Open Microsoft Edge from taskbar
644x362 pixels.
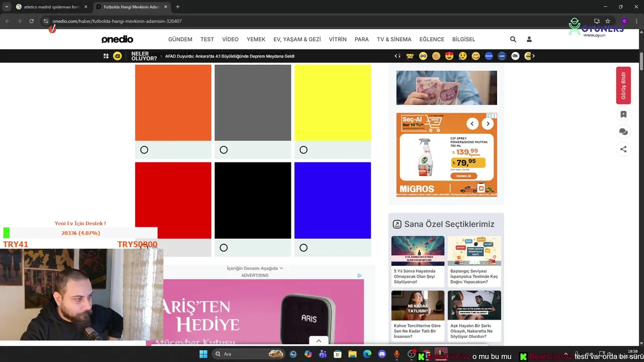(x=367, y=354)
